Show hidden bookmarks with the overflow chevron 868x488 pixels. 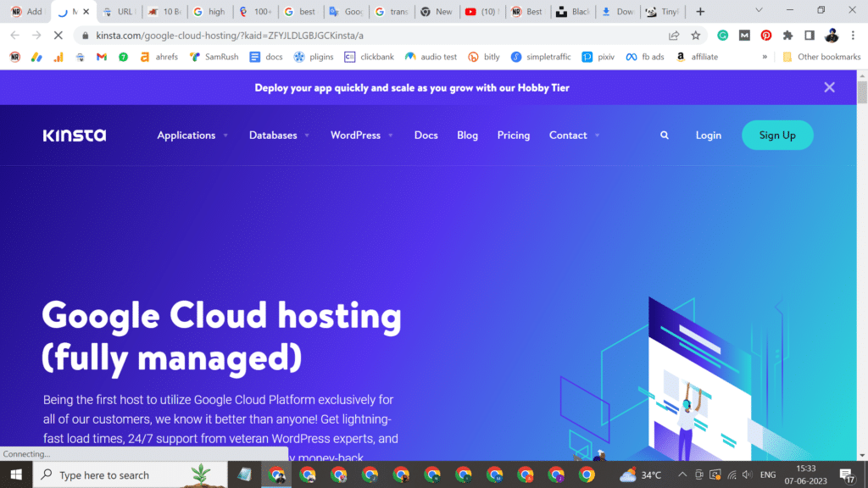pos(765,57)
